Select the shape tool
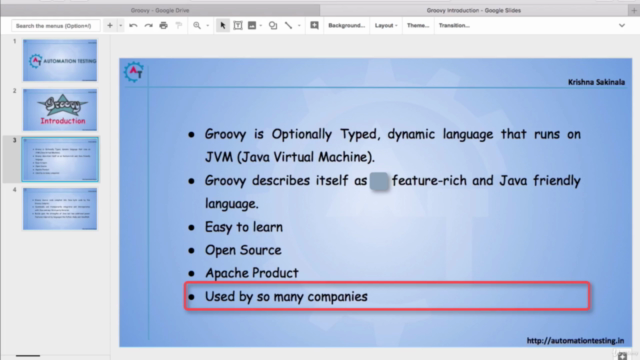 tap(273, 25)
